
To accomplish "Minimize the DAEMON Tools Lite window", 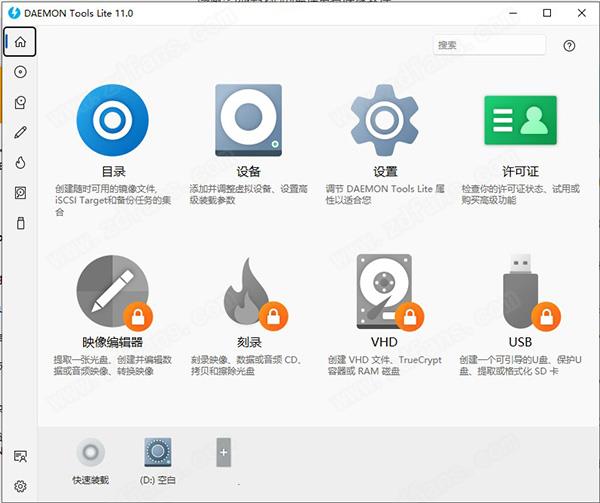I will tap(513, 13).
